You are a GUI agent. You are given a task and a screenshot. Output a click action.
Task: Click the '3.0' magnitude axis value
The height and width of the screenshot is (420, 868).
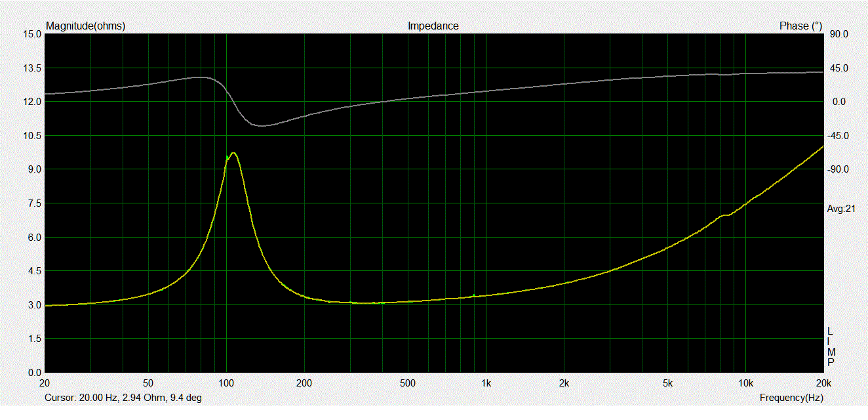point(33,305)
